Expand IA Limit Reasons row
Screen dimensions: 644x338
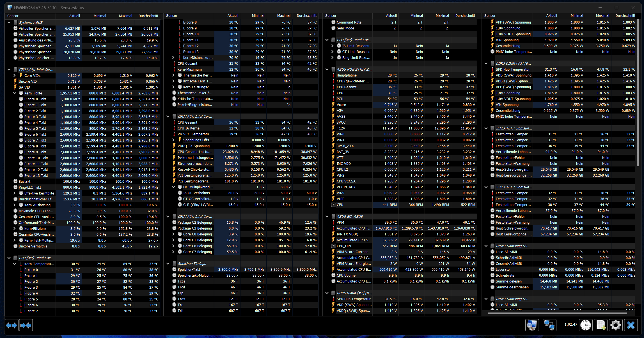click(333, 46)
